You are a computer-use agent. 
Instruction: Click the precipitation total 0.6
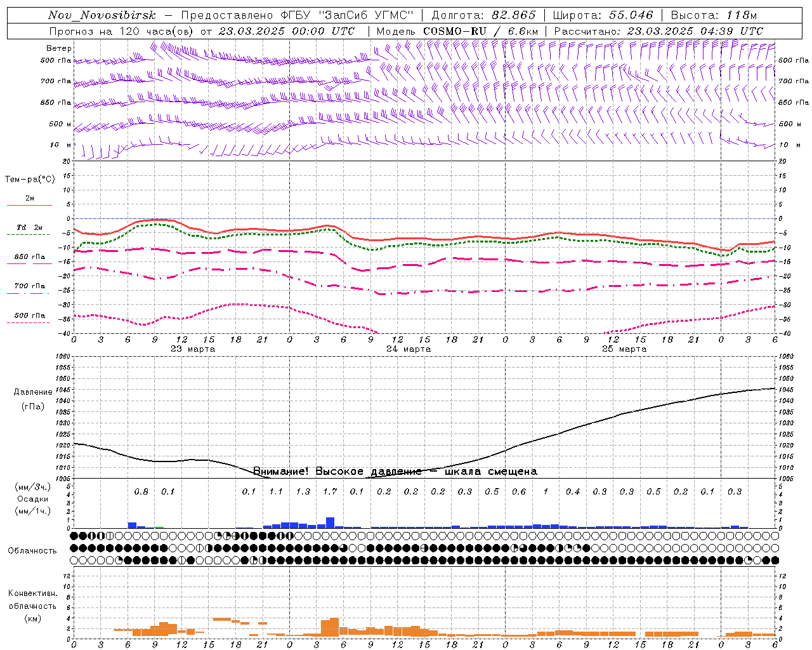[519, 492]
